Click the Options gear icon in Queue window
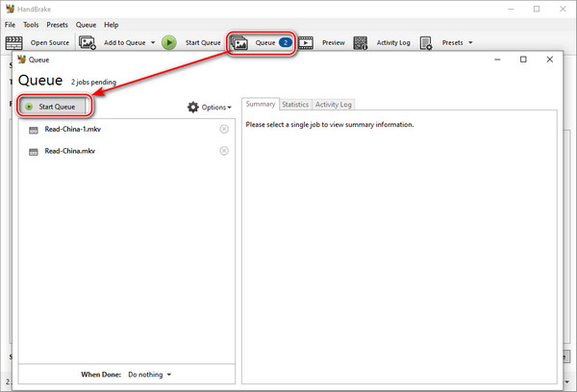Screen dimensions: 577x392 pyautogui.click(x=193, y=107)
